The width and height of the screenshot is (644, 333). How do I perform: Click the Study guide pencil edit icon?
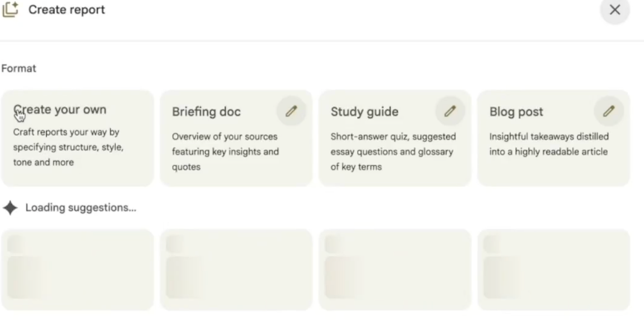pyautogui.click(x=450, y=111)
